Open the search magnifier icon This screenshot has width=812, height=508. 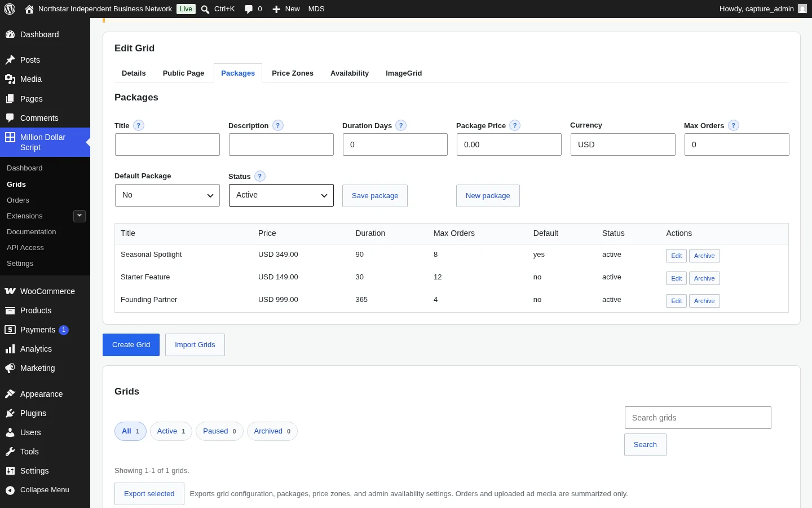coord(205,9)
